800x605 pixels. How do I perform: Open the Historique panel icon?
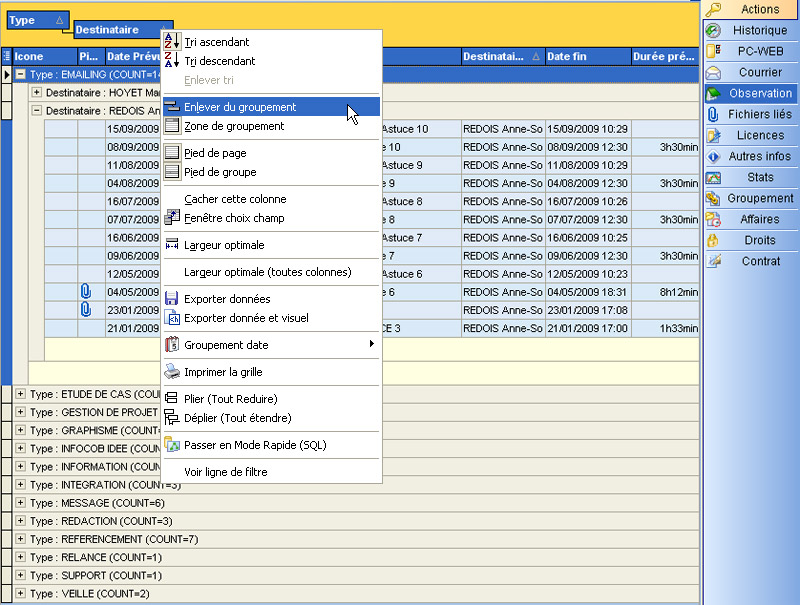click(x=714, y=31)
